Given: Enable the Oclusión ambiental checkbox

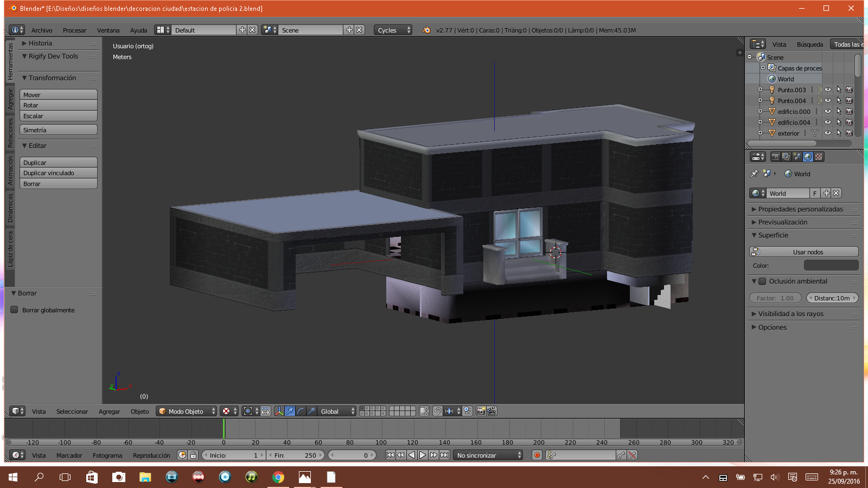Looking at the screenshot, I should (762, 281).
